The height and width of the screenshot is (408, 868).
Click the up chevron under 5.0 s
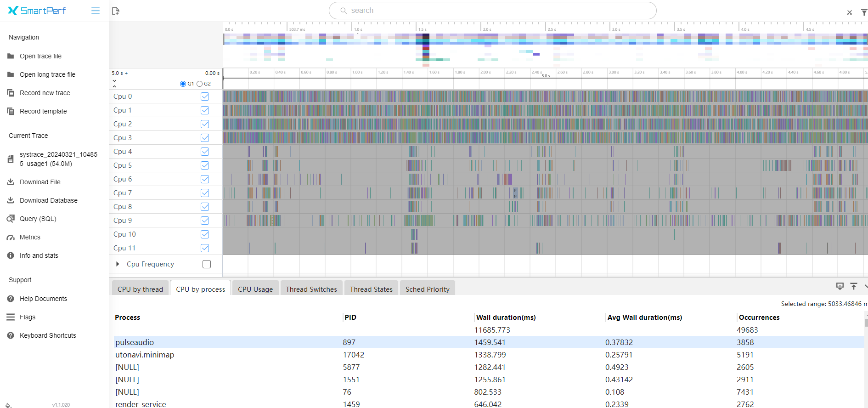point(114,86)
